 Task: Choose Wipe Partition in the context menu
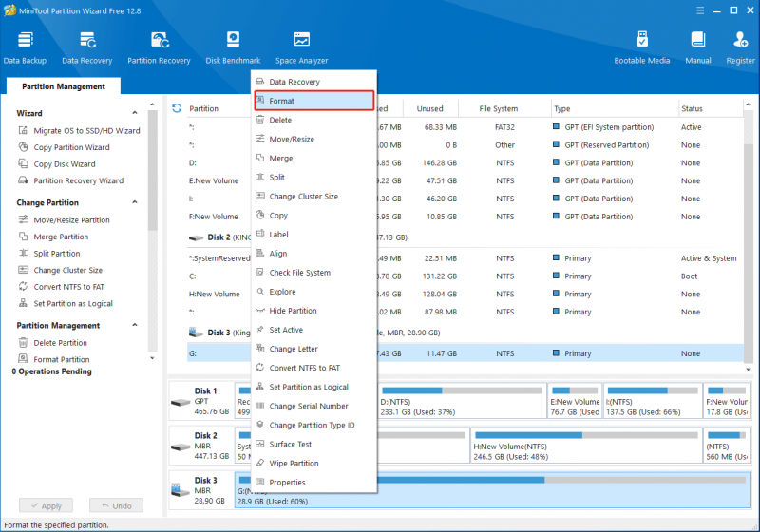(314, 463)
